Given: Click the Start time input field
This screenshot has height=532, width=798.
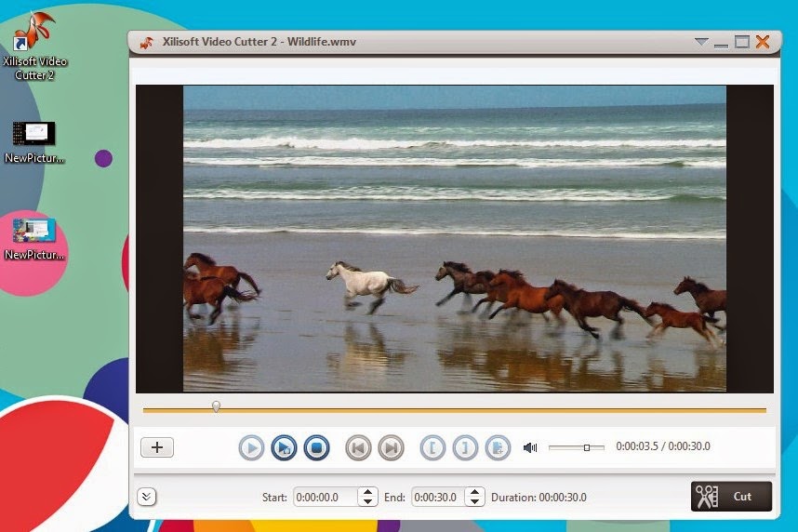Looking at the screenshot, I should point(326,497).
